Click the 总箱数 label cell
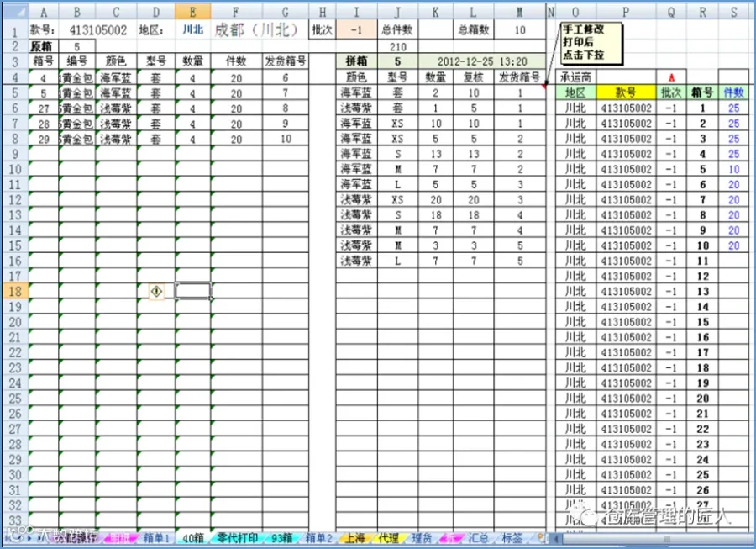Screen dimensions: 756x549 pos(474,30)
